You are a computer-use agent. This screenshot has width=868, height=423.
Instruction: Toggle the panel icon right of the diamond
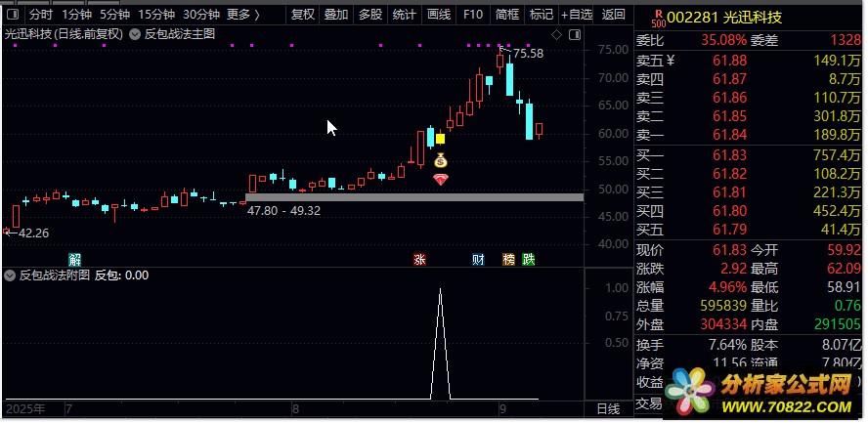[575, 35]
